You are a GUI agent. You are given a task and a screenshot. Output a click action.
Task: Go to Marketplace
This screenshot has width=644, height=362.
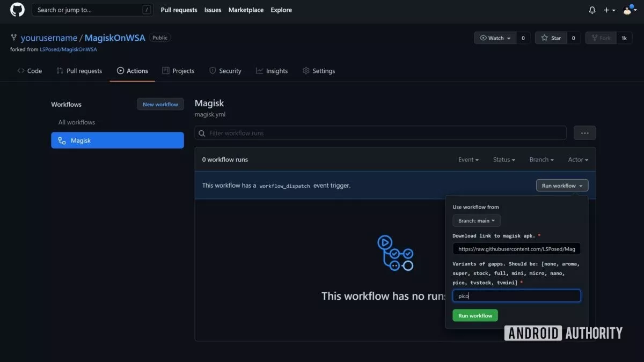tap(246, 10)
